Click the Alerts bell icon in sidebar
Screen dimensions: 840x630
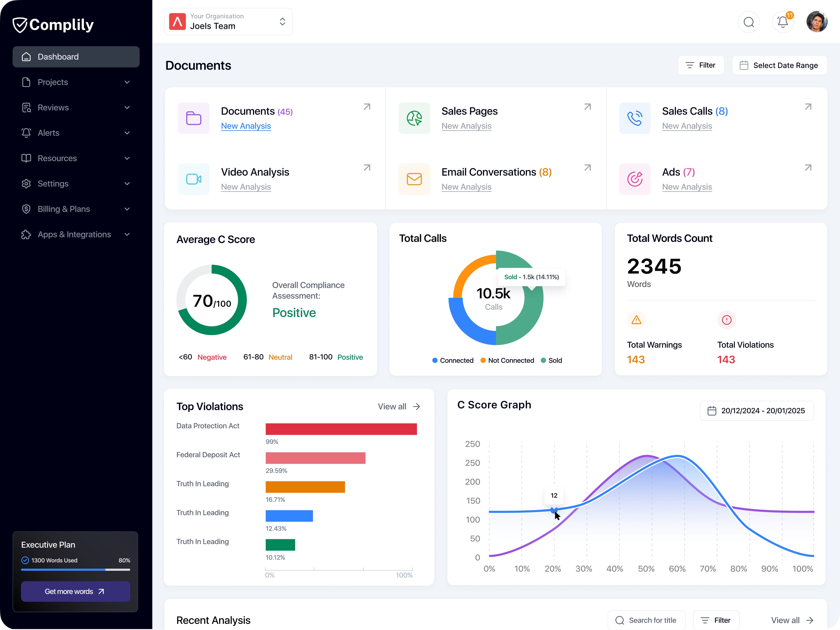tap(26, 133)
